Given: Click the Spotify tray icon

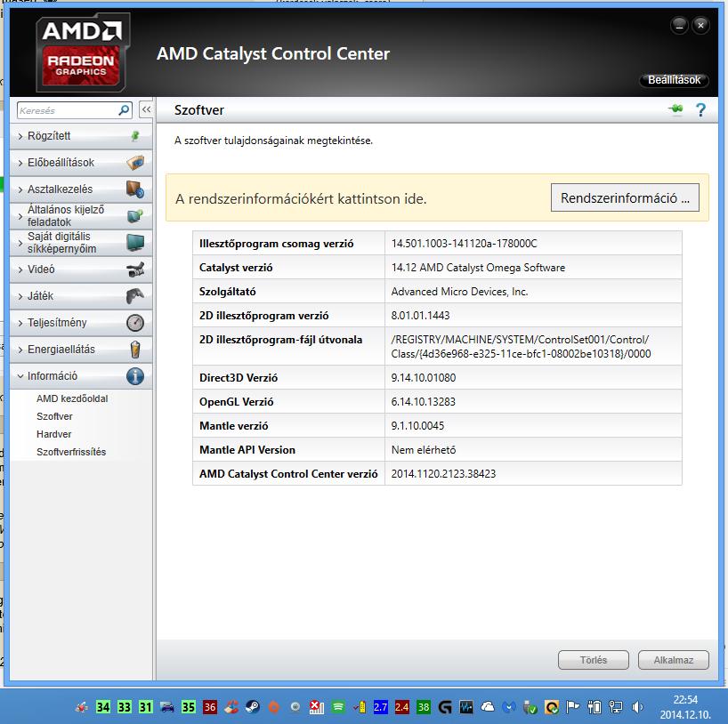Looking at the screenshot, I should [338, 707].
